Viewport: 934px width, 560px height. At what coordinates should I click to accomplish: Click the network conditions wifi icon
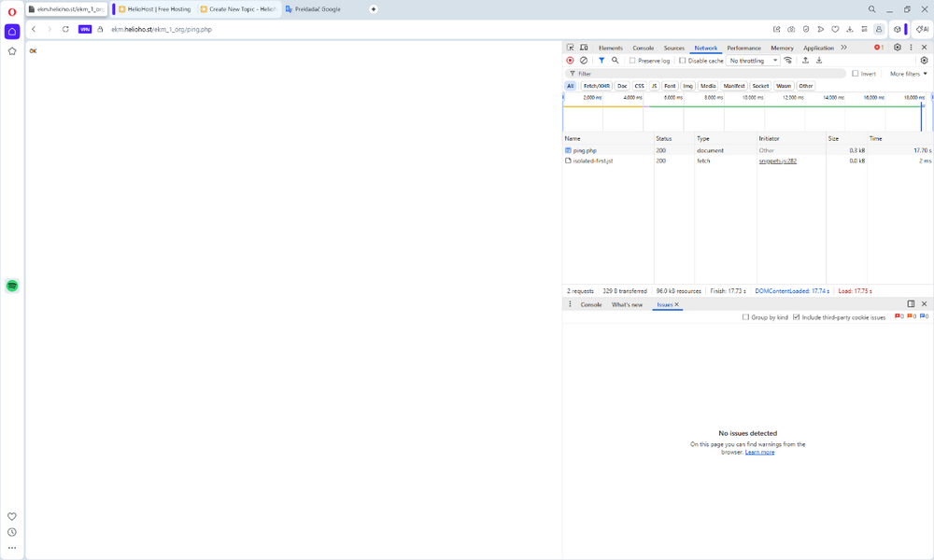[x=788, y=61]
